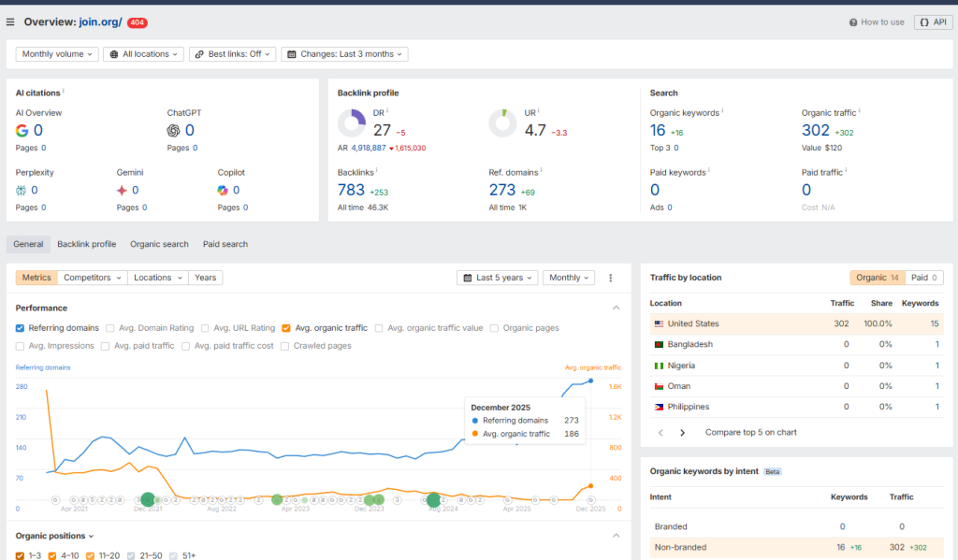
Task: Switch to the Organic search tab
Action: (159, 244)
